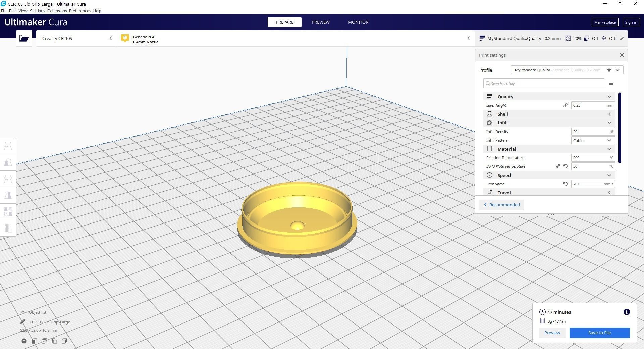Viewport: 644px width, 349px height.
Task: Click the Sign in button
Action: coord(631,22)
